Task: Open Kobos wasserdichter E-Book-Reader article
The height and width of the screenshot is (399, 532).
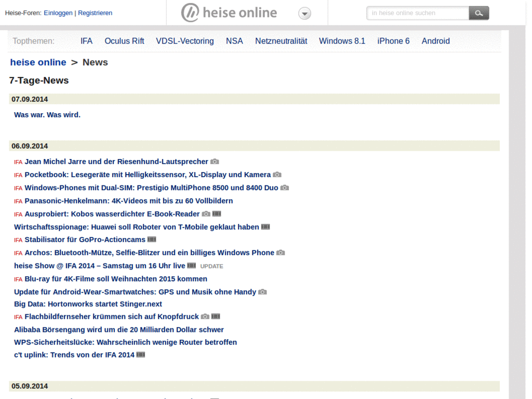Action: point(112,214)
